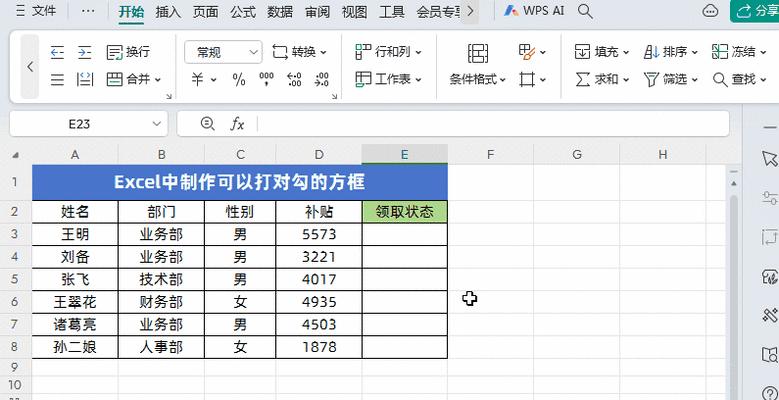The height and width of the screenshot is (400, 779).
Task: Open the 冻结 freeze panes dropdown
Action: (x=739, y=52)
